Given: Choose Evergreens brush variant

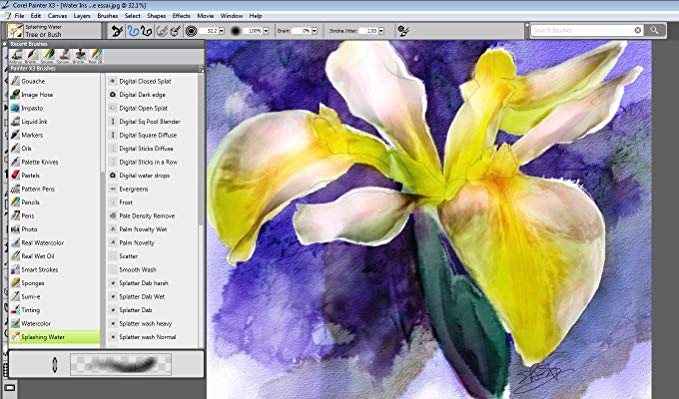Looking at the screenshot, I should 152,189.
